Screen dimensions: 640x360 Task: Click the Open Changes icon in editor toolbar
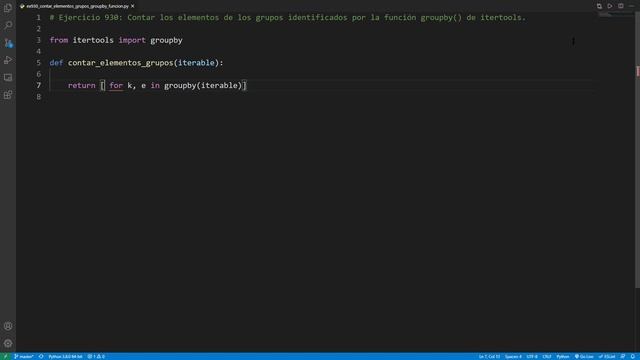[599, 6]
